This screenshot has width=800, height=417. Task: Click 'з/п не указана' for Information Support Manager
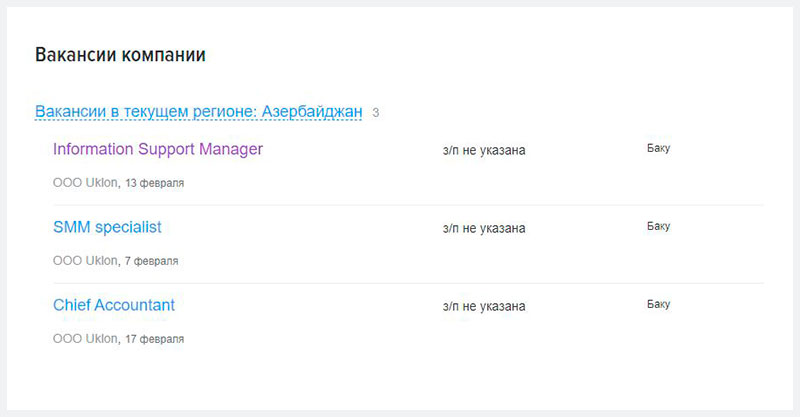[x=484, y=151]
